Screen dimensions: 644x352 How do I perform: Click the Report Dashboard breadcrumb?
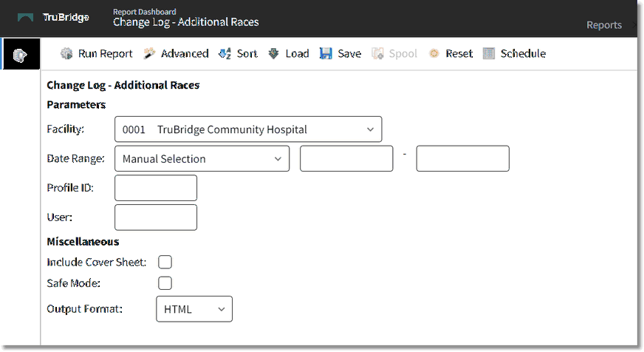coord(145,12)
